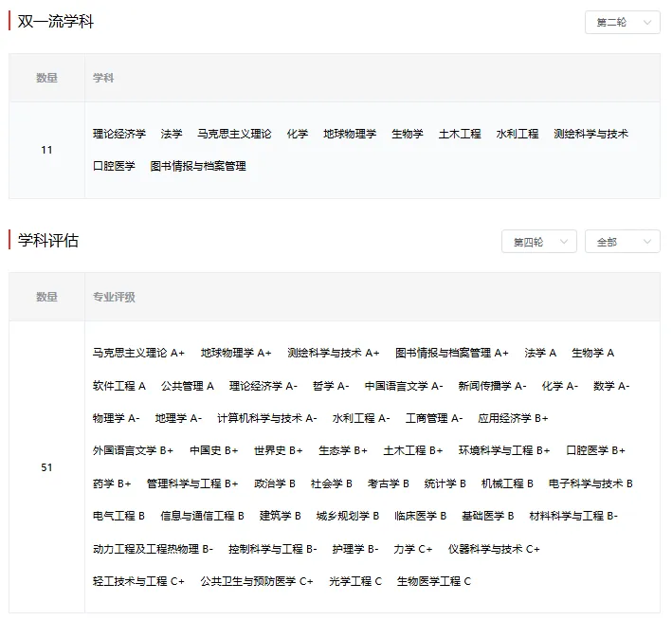Click 马克思主义理论 in the 双一流学科 row
Image resolution: width=672 pixels, height=620 pixels.
click(x=234, y=134)
